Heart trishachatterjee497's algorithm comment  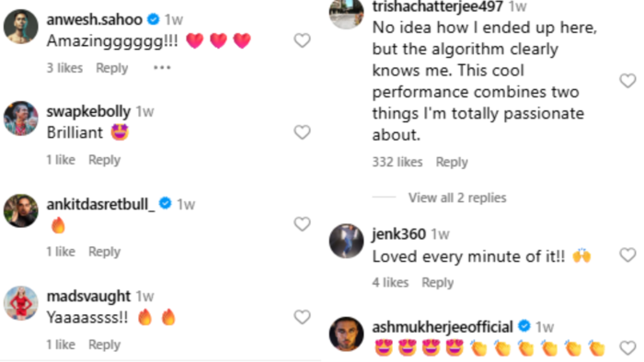(627, 81)
